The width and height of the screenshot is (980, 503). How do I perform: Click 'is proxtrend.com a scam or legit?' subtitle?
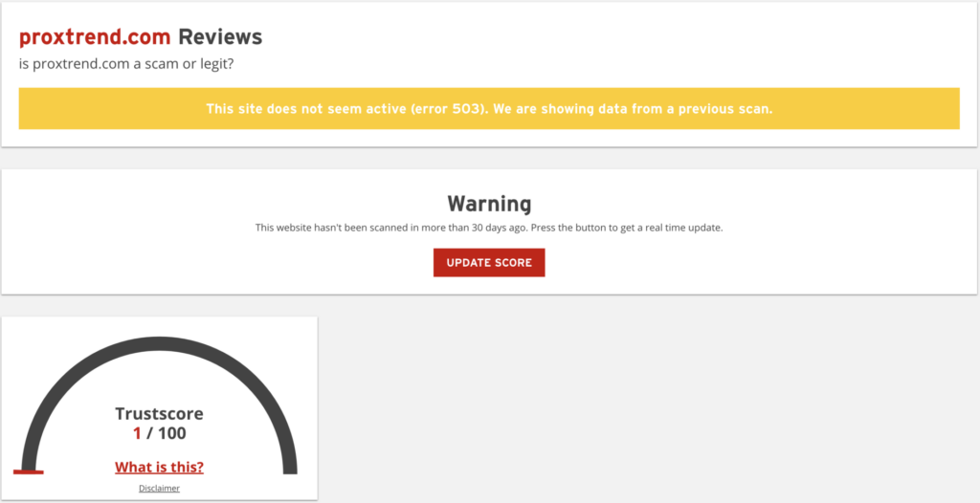coord(126,64)
